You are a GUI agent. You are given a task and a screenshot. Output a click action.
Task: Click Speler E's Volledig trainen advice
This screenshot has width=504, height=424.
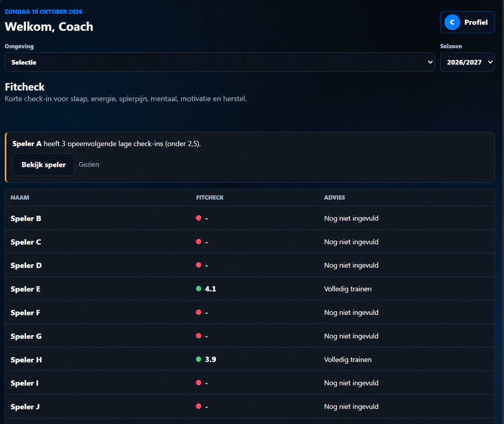coord(348,289)
